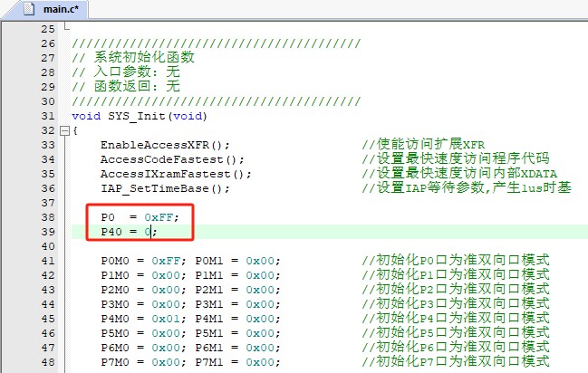Click the 'P3M0 = 0x00;' assignment

(143, 304)
